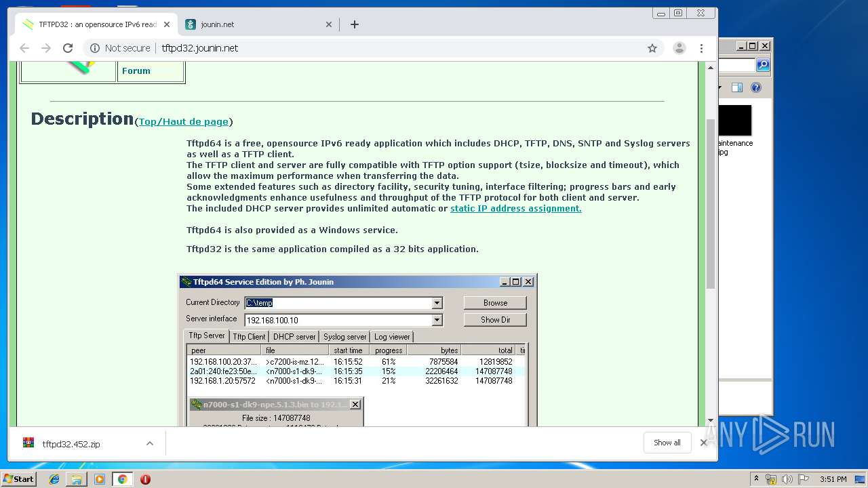
Task: Click the volume speaker tray icon
Action: (x=787, y=479)
